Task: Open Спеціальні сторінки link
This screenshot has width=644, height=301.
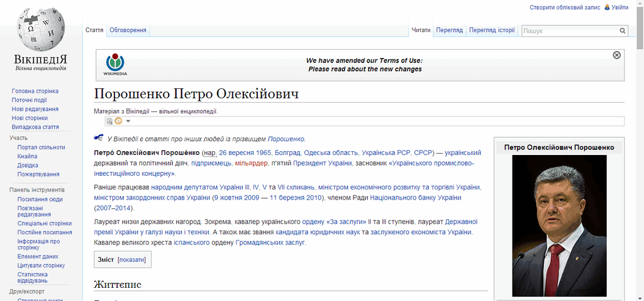Action: point(45,224)
